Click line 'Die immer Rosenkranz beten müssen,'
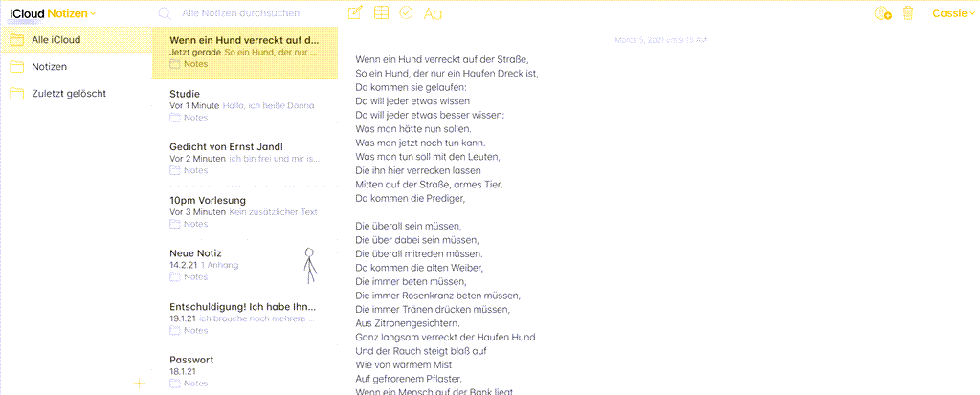The width and height of the screenshot is (980, 395). [x=437, y=295]
